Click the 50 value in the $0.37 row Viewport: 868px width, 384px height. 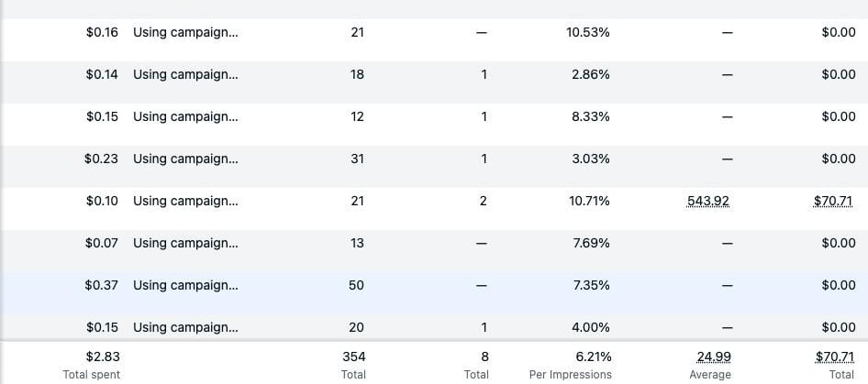[x=356, y=285]
